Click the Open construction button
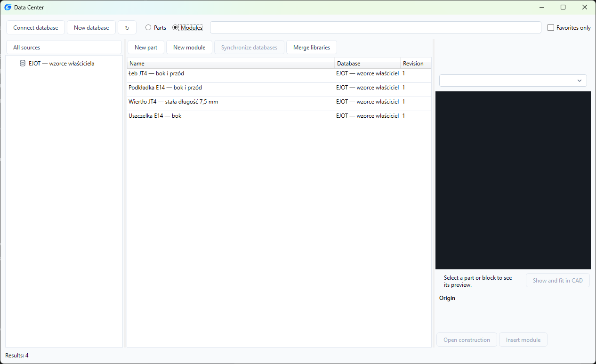 [467, 340]
